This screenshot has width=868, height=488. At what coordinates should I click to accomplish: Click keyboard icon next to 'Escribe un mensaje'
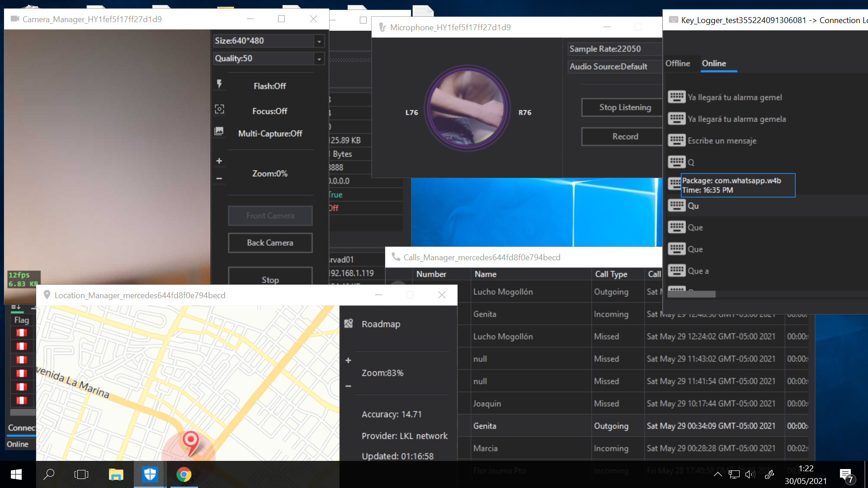[x=676, y=140]
